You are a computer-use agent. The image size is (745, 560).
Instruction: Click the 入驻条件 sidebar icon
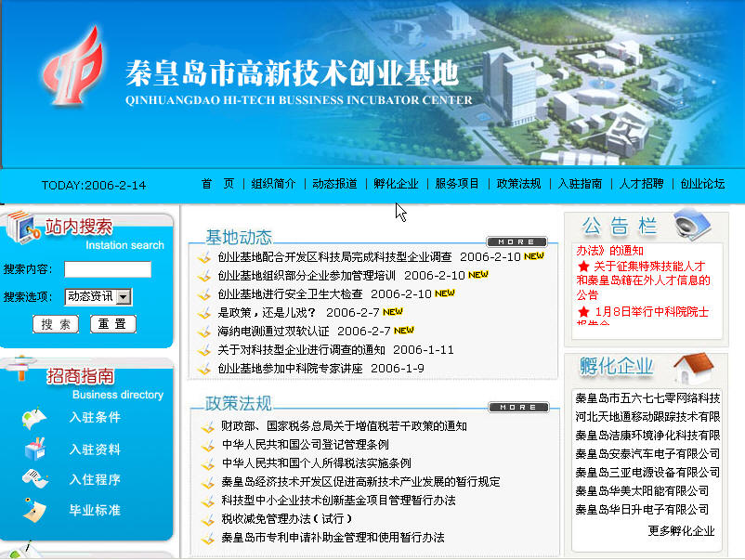click(x=35, y=418)
